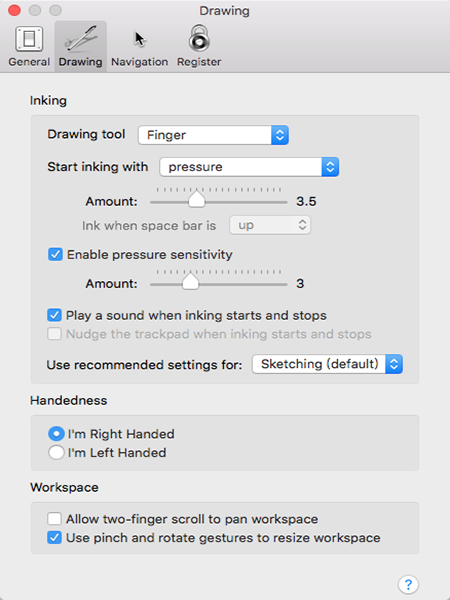Select the Drawing pen icon

tap(80, 39)
